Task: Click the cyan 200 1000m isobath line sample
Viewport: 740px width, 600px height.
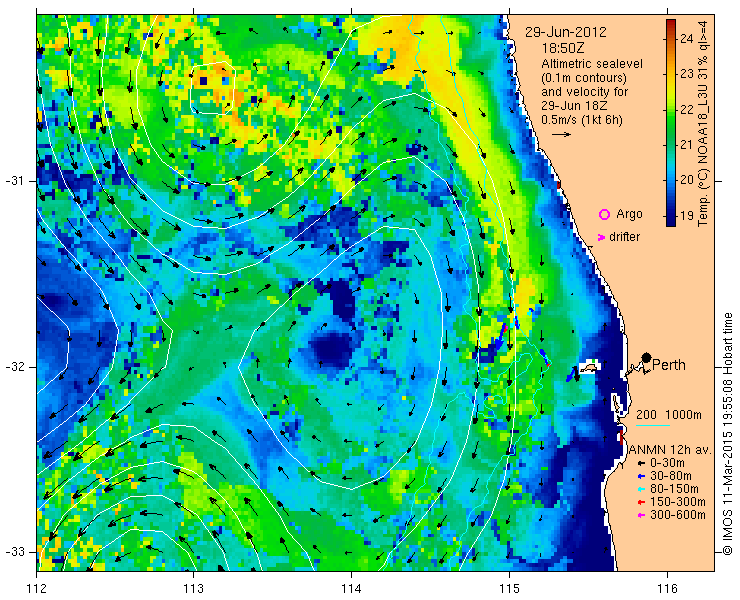Action: [653, 425]
